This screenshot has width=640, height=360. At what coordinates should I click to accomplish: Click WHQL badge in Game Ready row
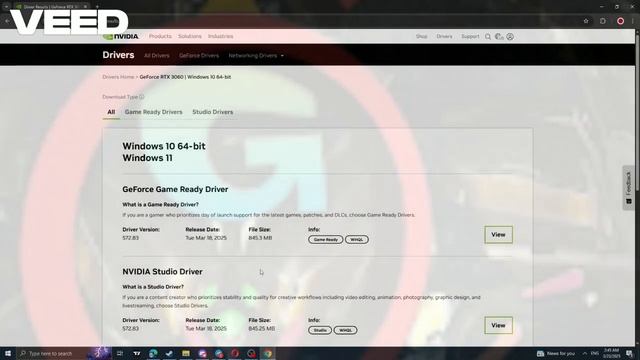pyautogui.click(x=357, y=240)
